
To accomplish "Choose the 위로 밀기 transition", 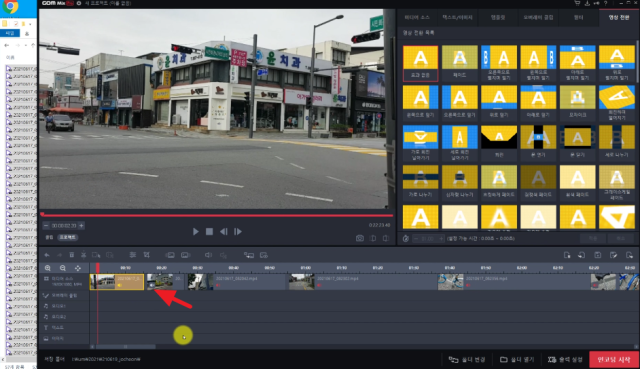I will [x=499, y=103].
